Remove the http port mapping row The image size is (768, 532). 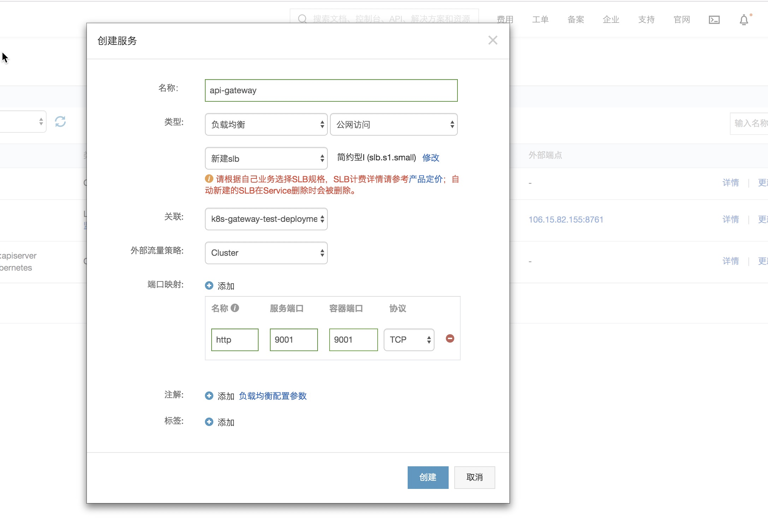click(x=450, y=339)
